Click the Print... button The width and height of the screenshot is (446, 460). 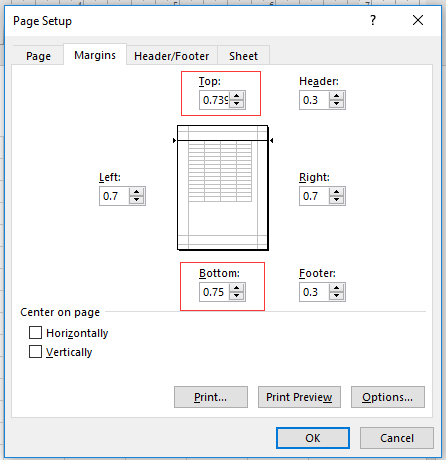[211, 397]
